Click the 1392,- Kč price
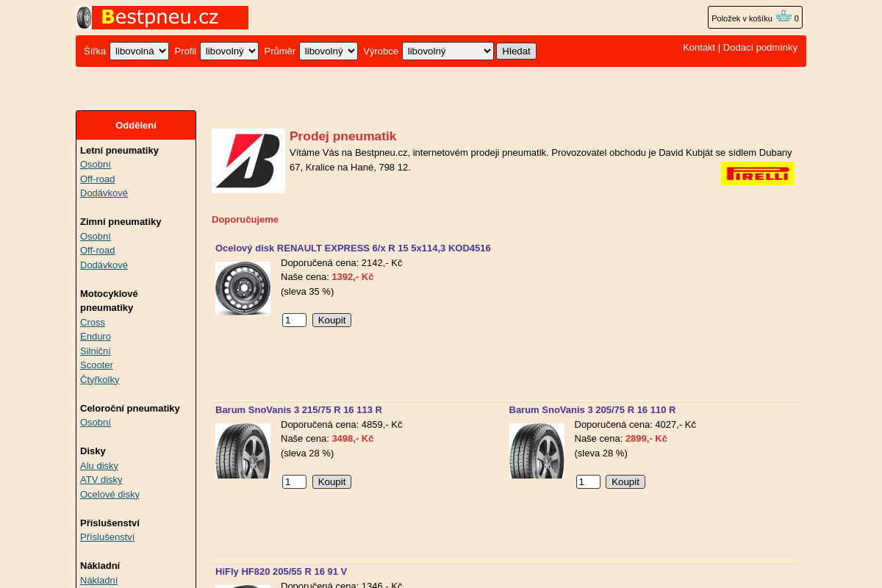882x588 pixels. (x=353, y=277)
